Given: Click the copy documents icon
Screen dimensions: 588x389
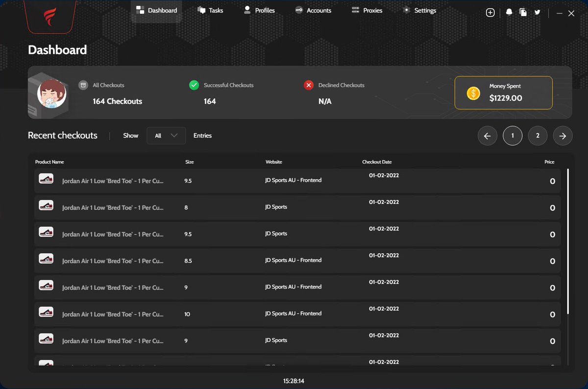Looking at the screenshot, I should (523, 12).
